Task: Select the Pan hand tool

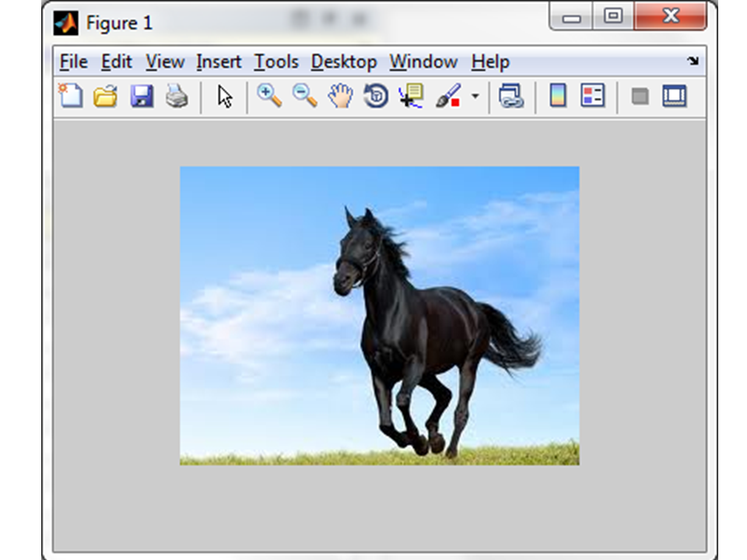Action: (341, 96)
